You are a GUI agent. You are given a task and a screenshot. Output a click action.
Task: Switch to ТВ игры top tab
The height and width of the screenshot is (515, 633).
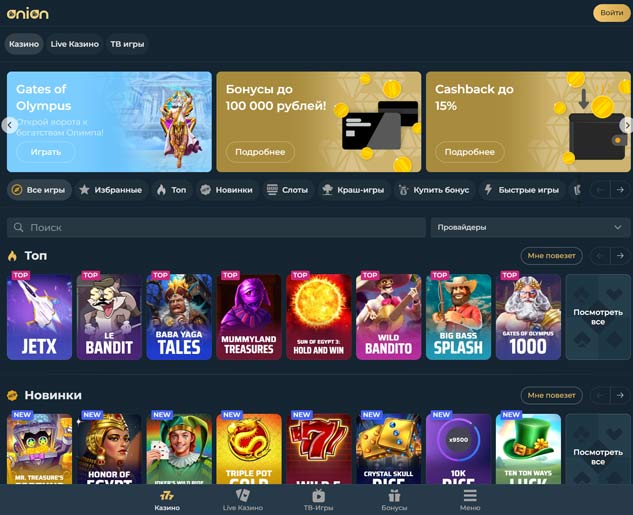pos(127,44)
